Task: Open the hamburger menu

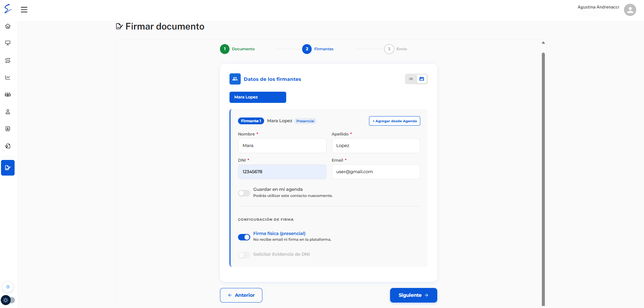Action: tap(24, 10)
